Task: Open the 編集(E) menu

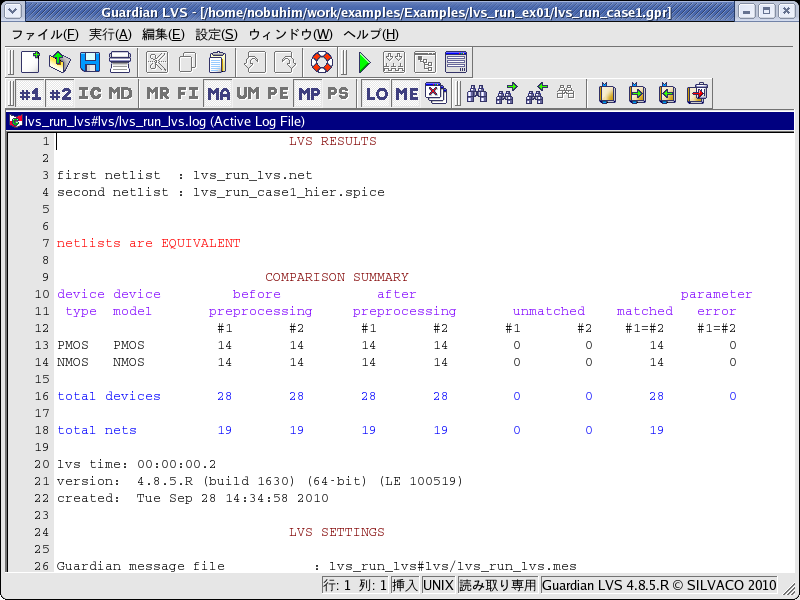Action: (163, 35)
